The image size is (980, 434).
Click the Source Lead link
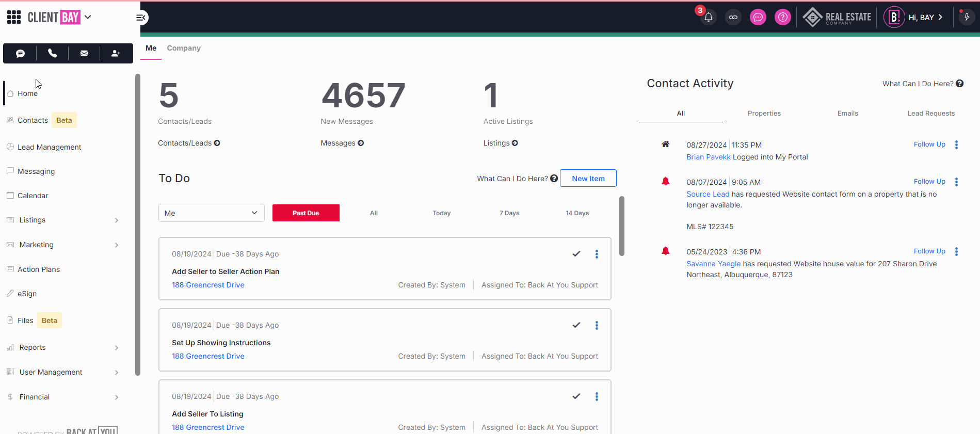coord(708,194)
